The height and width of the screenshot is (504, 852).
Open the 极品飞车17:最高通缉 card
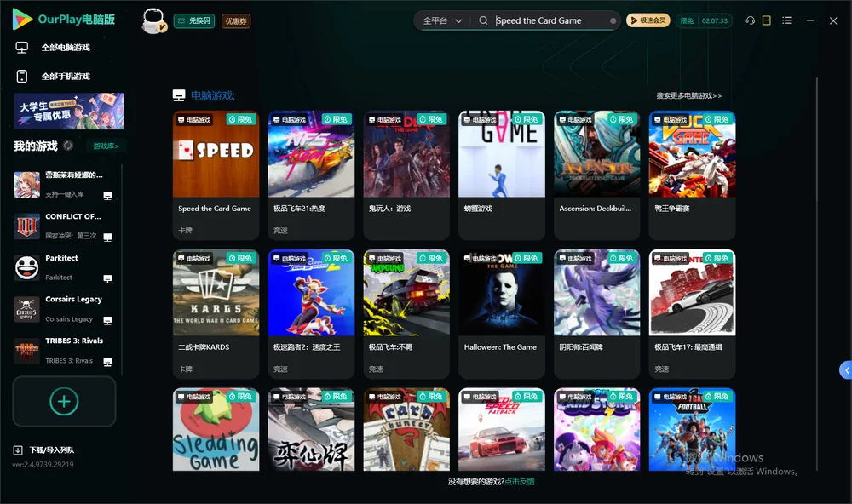tap(692, 314)
